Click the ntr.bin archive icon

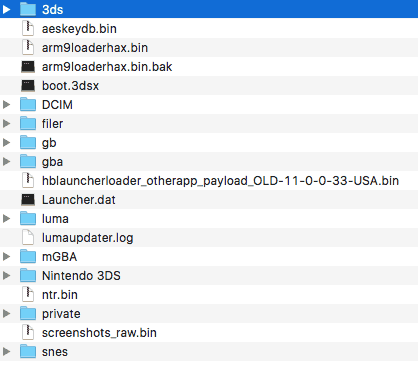28,295
